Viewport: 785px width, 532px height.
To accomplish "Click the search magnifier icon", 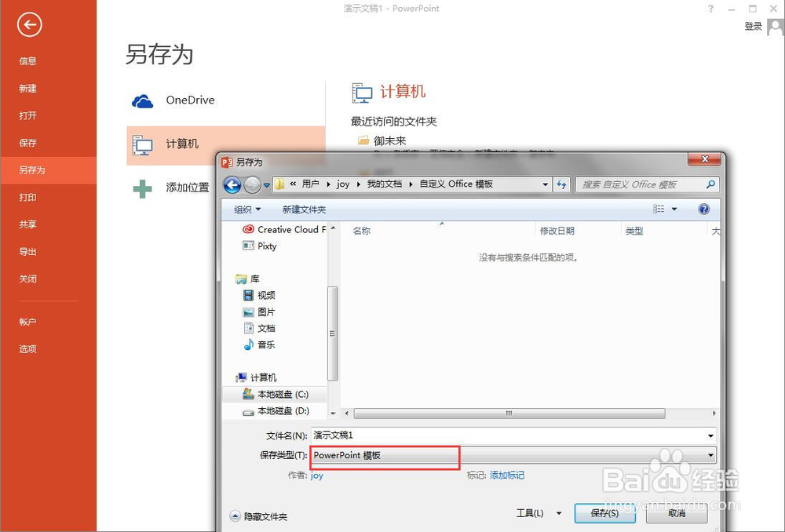I will pos(710,184).
